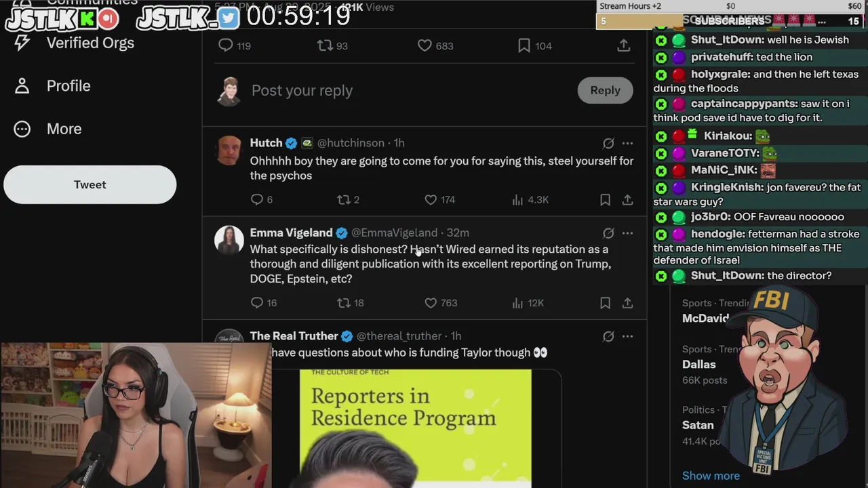Open the Reporters in Residence Program image

click(416, 428)
